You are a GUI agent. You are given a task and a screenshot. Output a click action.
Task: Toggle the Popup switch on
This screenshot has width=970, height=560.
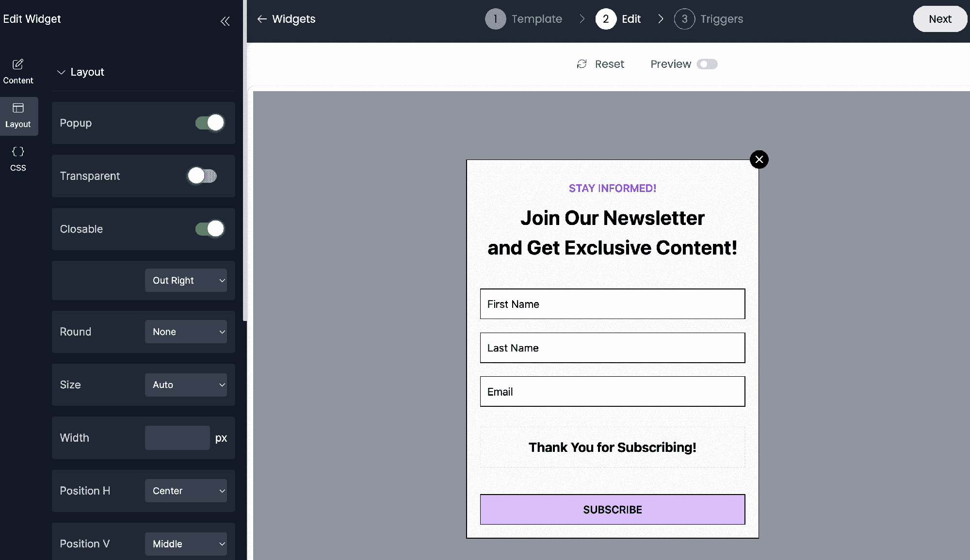coord(210,122)
